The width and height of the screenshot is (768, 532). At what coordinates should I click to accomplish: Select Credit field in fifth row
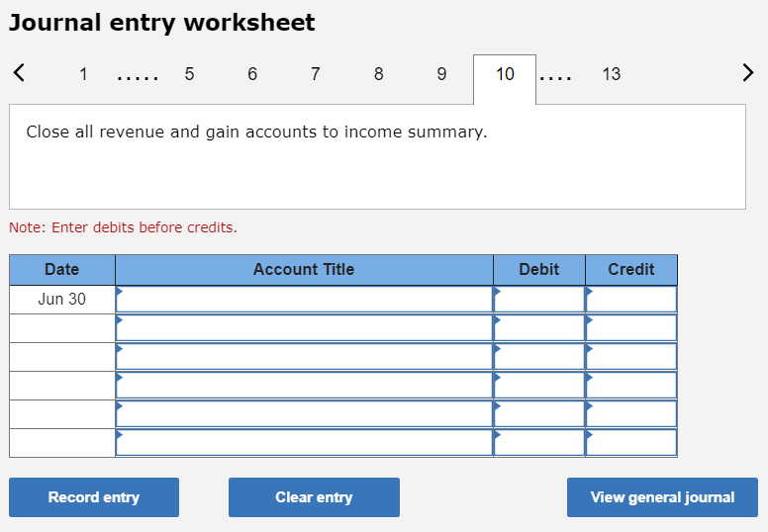[631, 414]
